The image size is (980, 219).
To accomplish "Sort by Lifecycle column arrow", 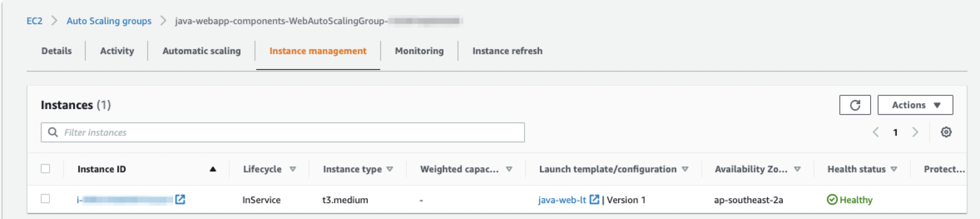I will pyautogui.click(x=293, y=169).
